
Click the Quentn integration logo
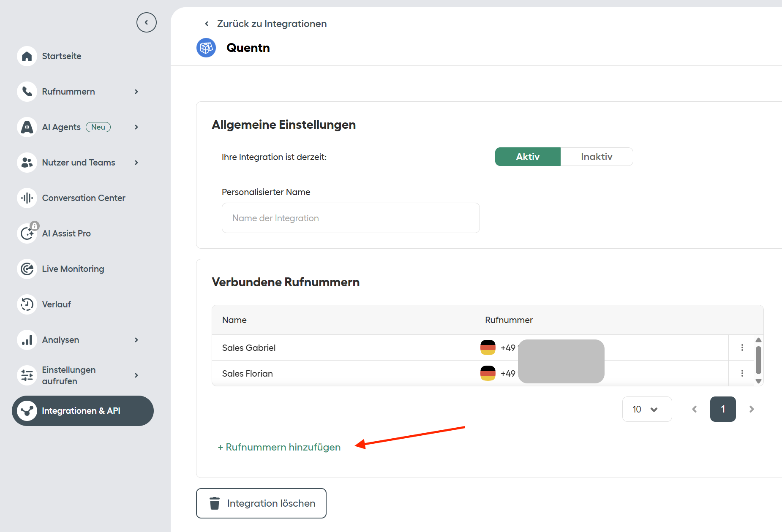206,48
